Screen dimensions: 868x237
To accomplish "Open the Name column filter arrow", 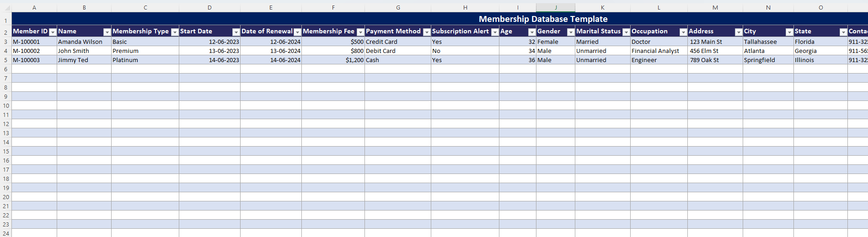I will click(x=107, y=32).
